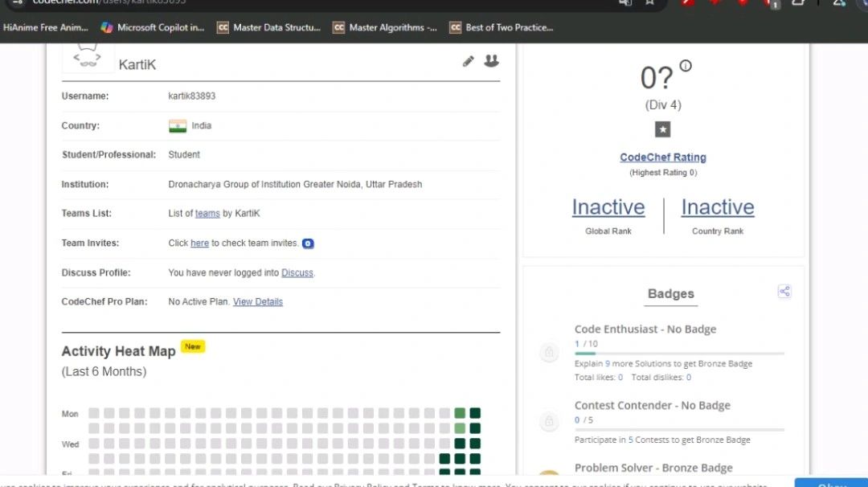Open the Discuss link
The image size is (868, 487).
coord(297,273)
